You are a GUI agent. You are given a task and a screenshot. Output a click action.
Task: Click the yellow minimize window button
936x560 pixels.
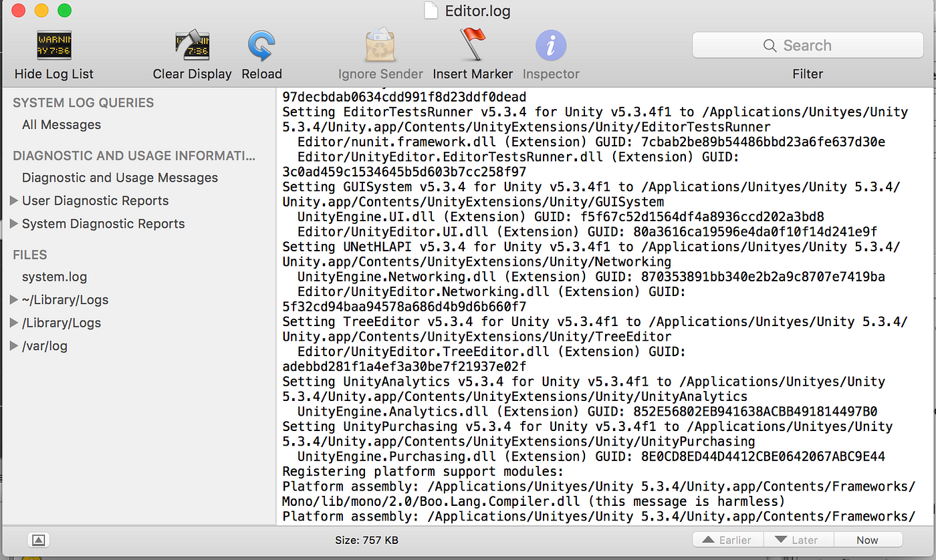point(41,11)
